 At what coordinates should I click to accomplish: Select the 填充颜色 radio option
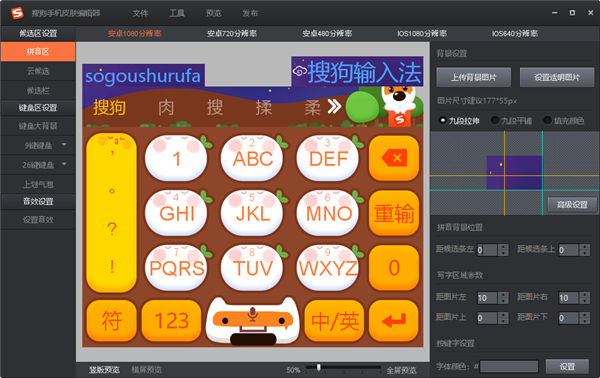pos(548,121)
